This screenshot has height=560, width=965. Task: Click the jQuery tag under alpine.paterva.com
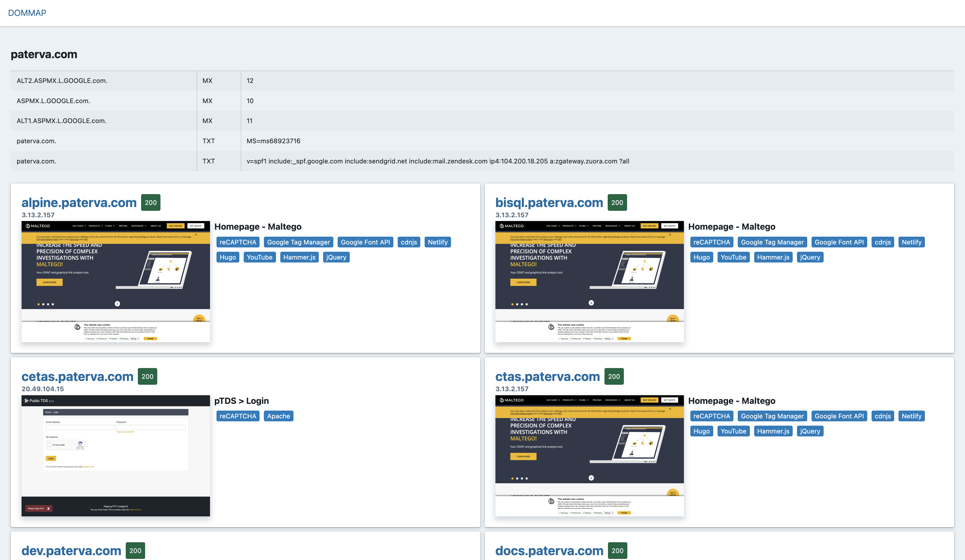(x=336, y=257)
